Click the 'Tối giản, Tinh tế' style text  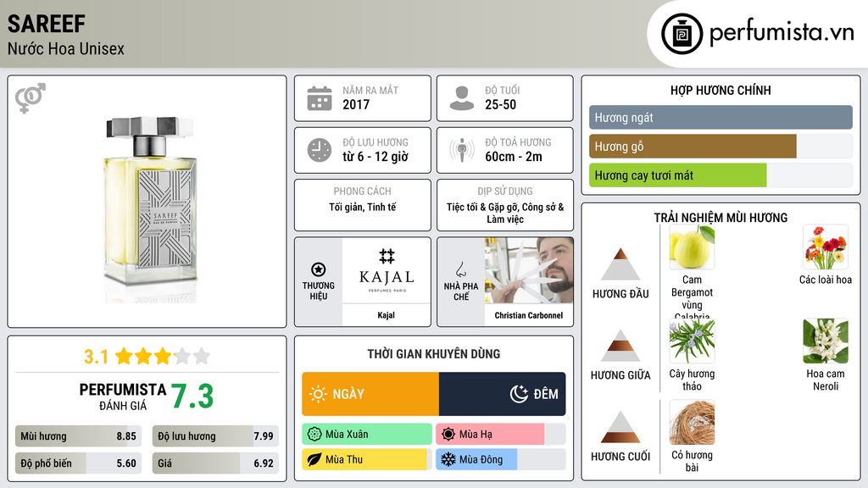[363, 207]
